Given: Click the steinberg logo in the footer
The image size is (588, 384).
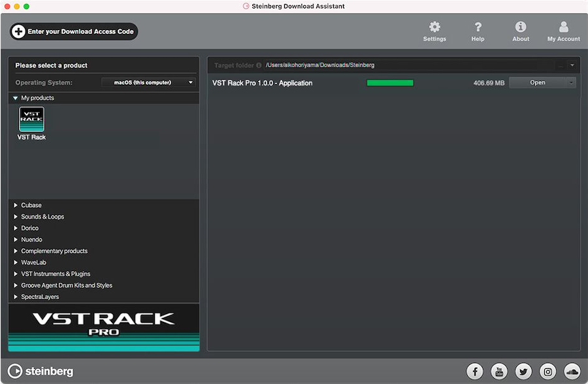Looking at the screenshot, I should [41, 371].
